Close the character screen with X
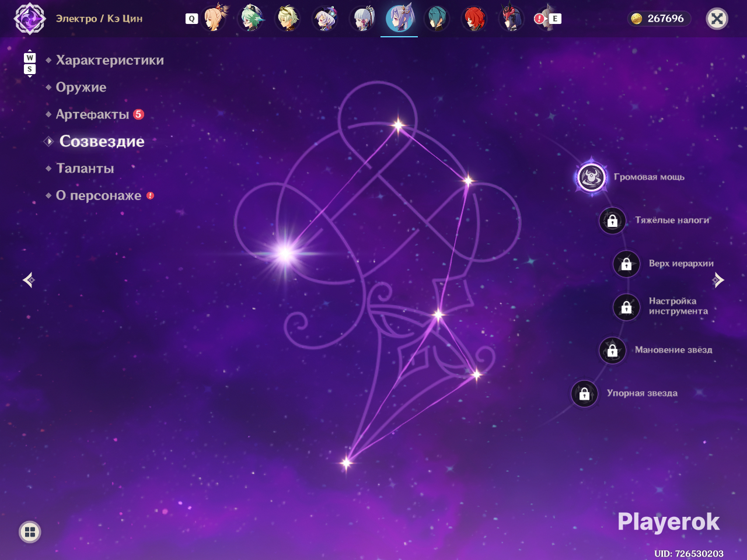Image resolution: width=747 pixels, height=560 pixels. (x=717, y=19)
